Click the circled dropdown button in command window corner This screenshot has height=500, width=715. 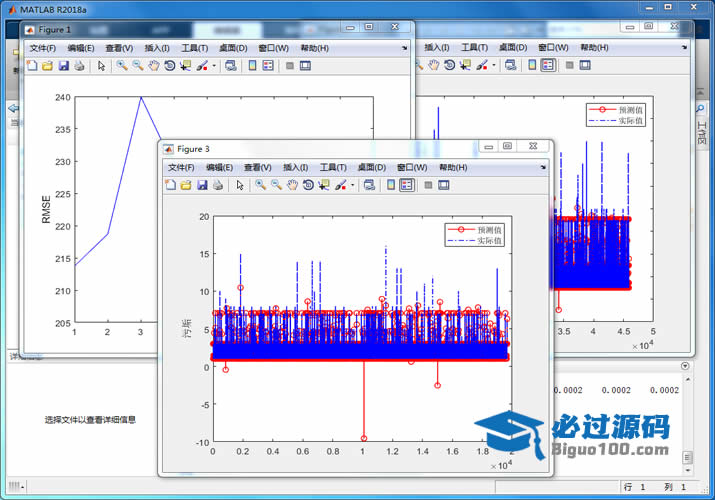point(684,366)
